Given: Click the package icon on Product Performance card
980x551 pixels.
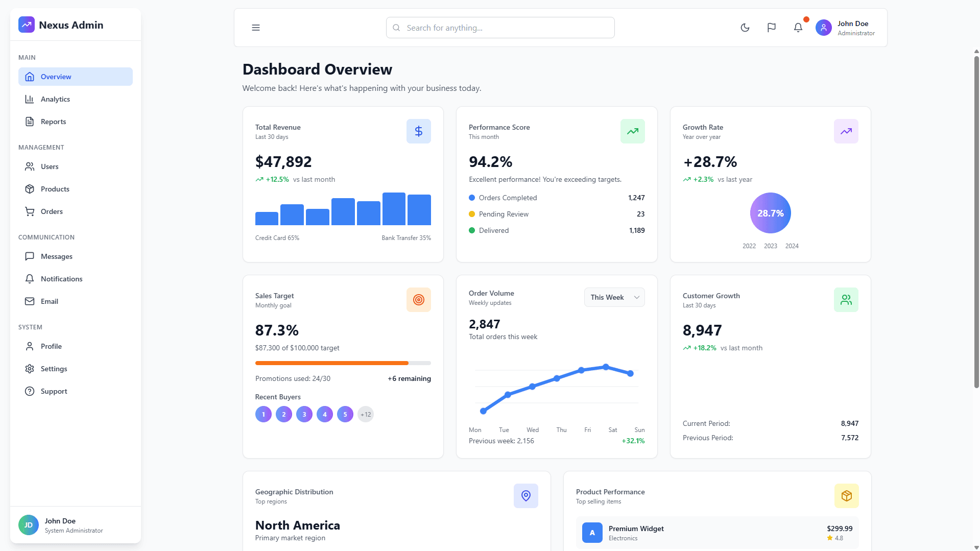Looking at the screenshot, I should tap(846, 495).
